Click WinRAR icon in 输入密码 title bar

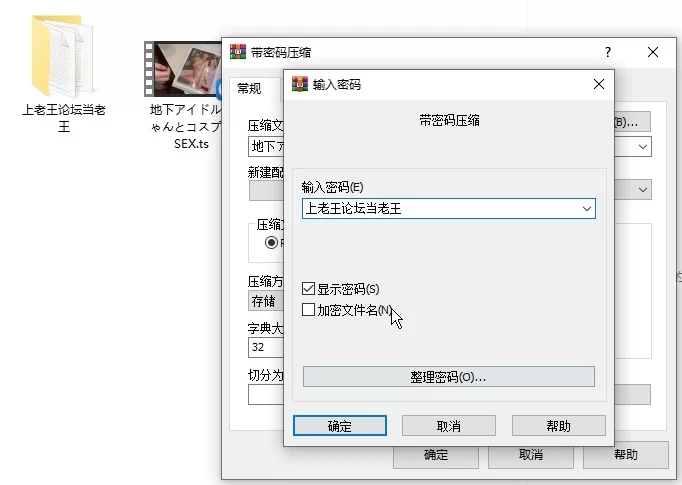[x=299, y=85]
